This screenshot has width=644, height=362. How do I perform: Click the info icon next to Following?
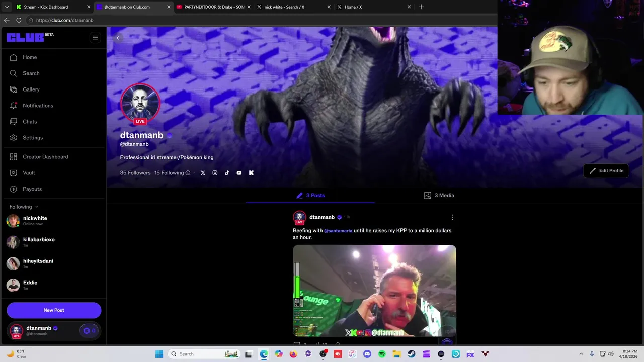point(188,173)
